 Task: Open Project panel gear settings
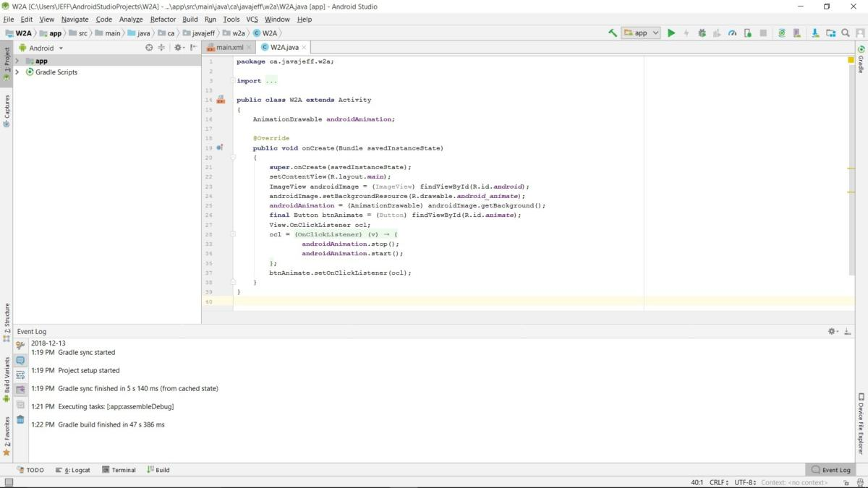point(178,48)
